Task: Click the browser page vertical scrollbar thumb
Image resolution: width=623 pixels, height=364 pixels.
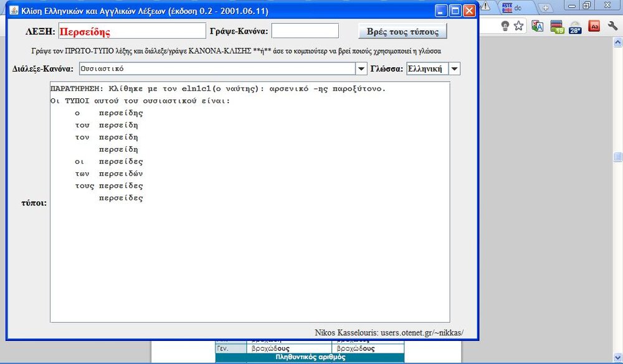Action: [x=618, y=157]
